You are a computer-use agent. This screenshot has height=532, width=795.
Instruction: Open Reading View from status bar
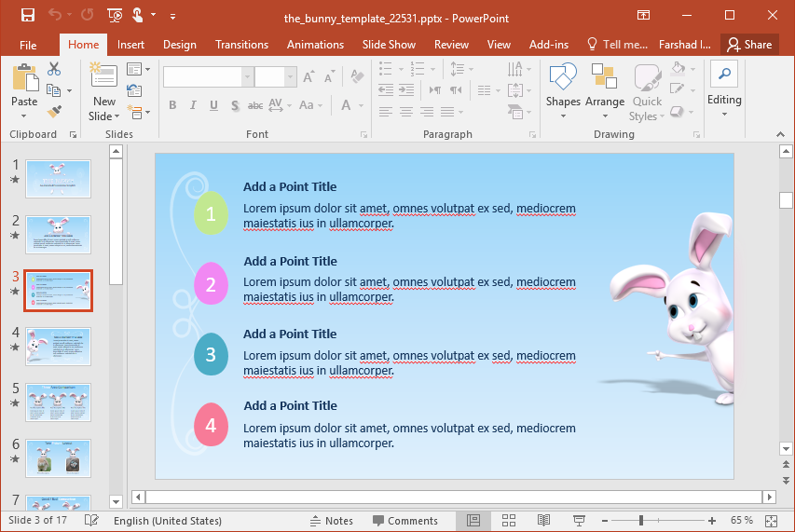[543, 521]
